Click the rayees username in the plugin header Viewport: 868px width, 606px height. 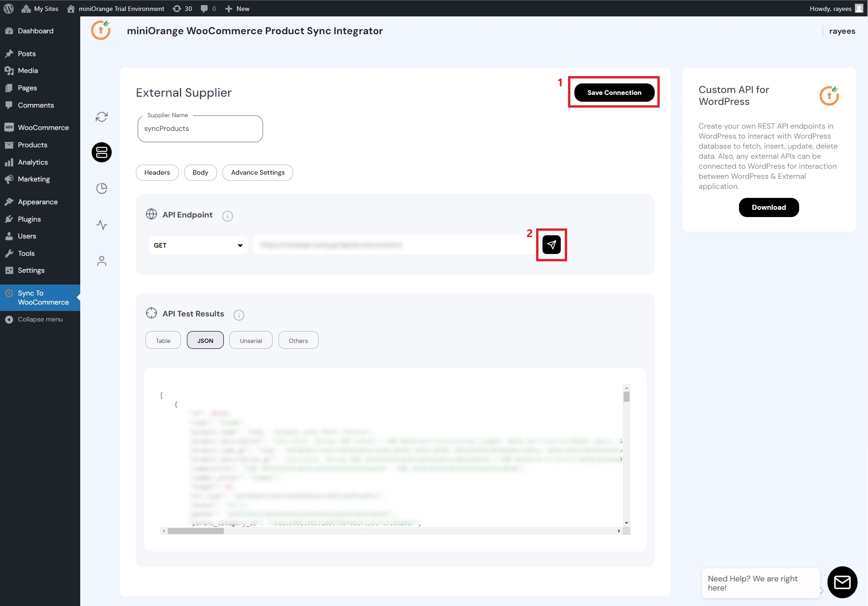(x=842, y=31)
